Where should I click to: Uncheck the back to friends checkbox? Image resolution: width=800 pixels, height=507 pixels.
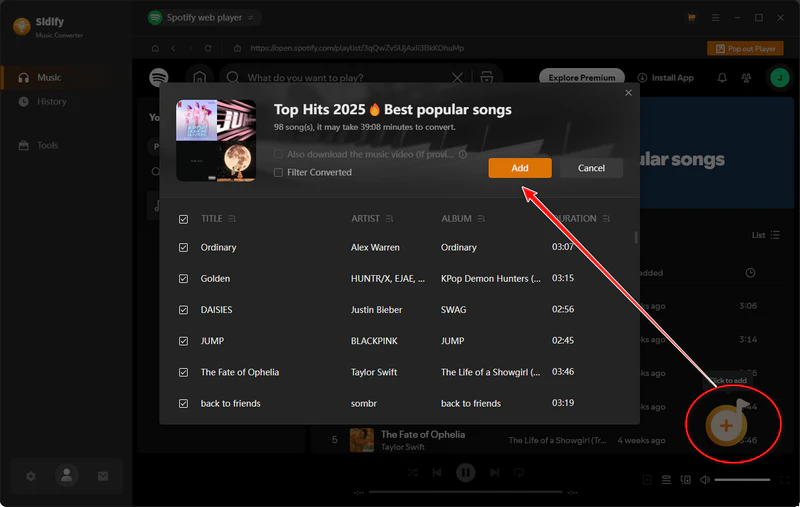pos(183,403)
